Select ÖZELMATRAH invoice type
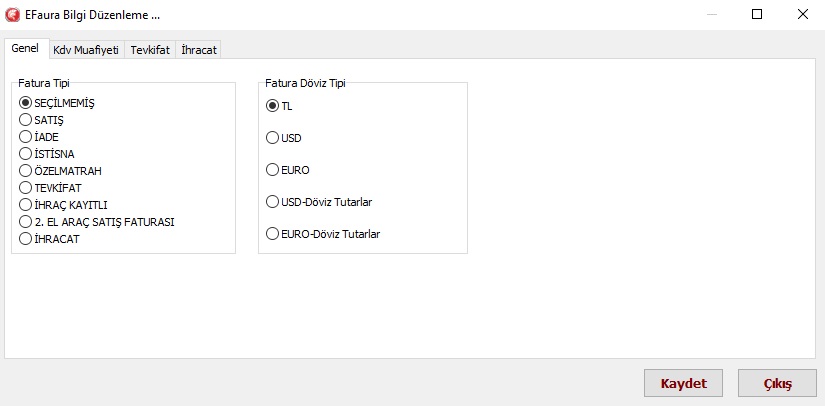 (26, 171)
